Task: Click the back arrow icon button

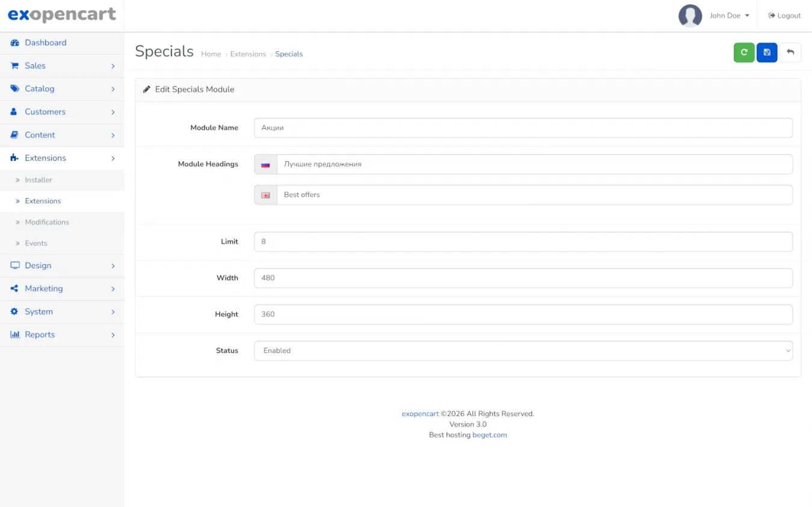Action: tap(790, 52)
